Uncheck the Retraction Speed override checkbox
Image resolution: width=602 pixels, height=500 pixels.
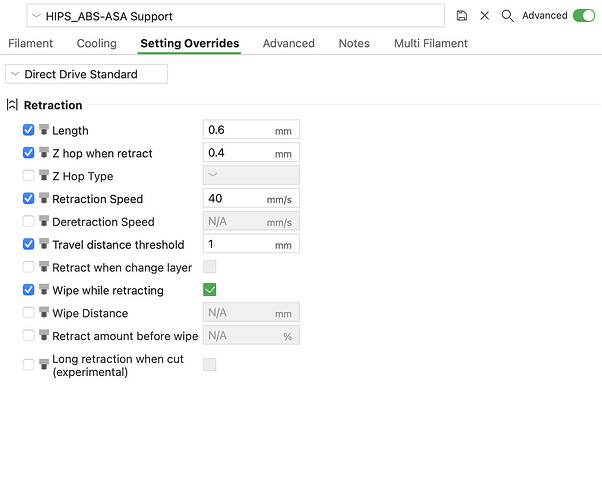coord(28,199)
